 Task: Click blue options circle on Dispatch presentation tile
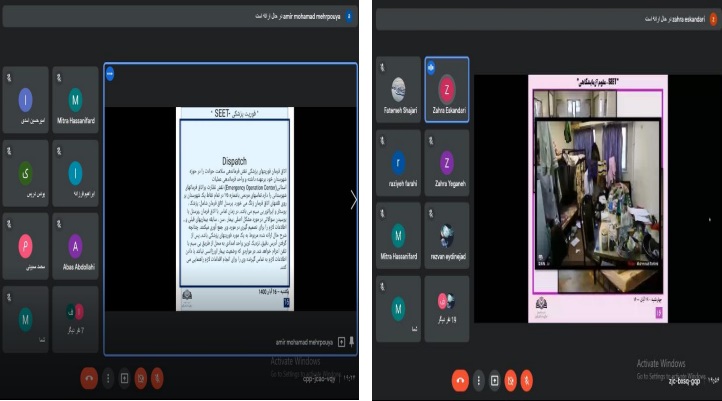pyautogui.click(x=110, y=73)
